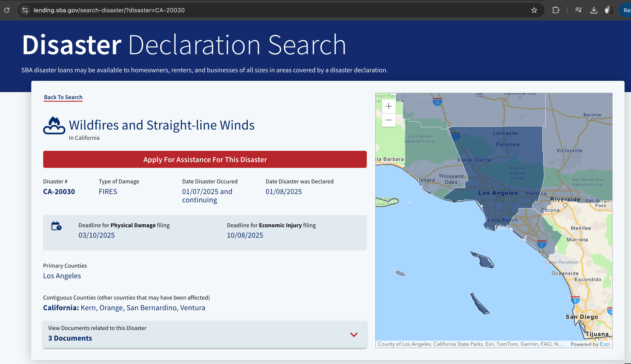Click the browser profile avatar
Viewport: 631px width, 364px height.
coord(609,10)
